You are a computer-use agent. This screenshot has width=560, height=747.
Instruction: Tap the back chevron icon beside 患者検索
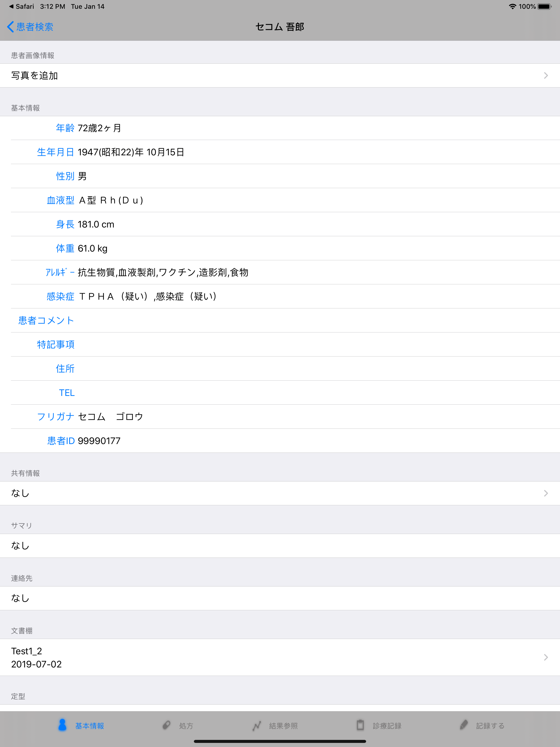10,27
